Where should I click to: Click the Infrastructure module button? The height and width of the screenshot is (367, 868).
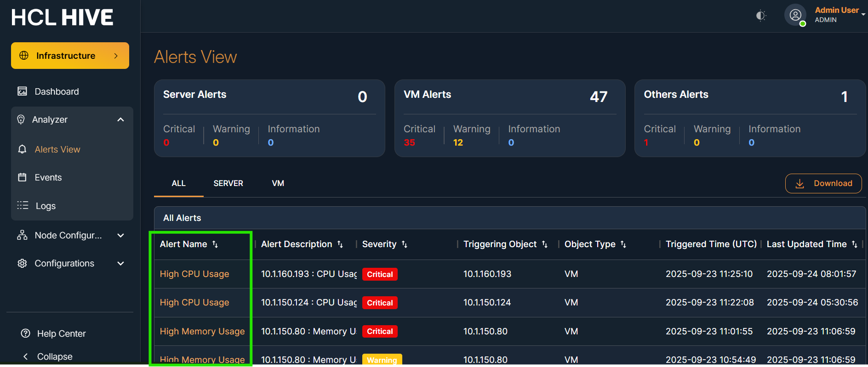(70, 56)
